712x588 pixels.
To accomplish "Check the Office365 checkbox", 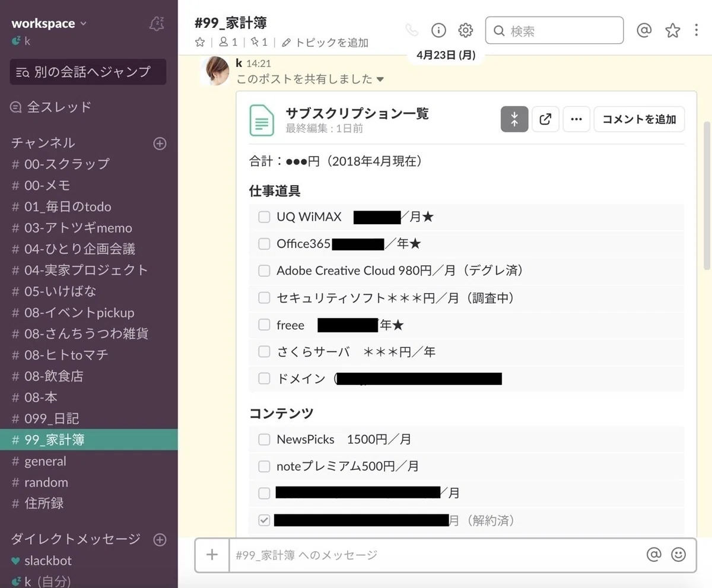I will click(x=264, y=244).
